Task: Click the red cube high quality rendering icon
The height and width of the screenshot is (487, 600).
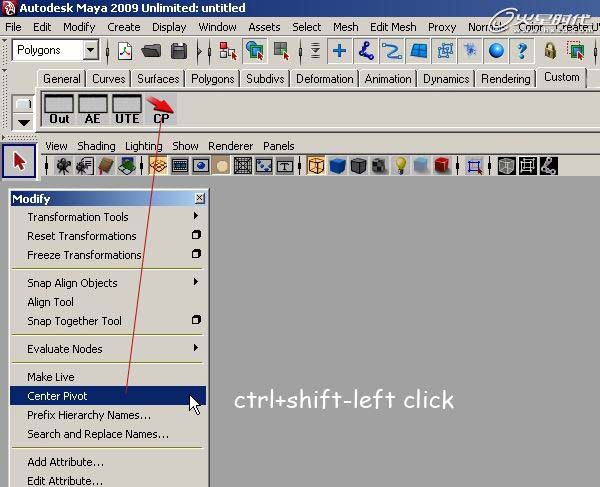Action: tap(442, 166)
